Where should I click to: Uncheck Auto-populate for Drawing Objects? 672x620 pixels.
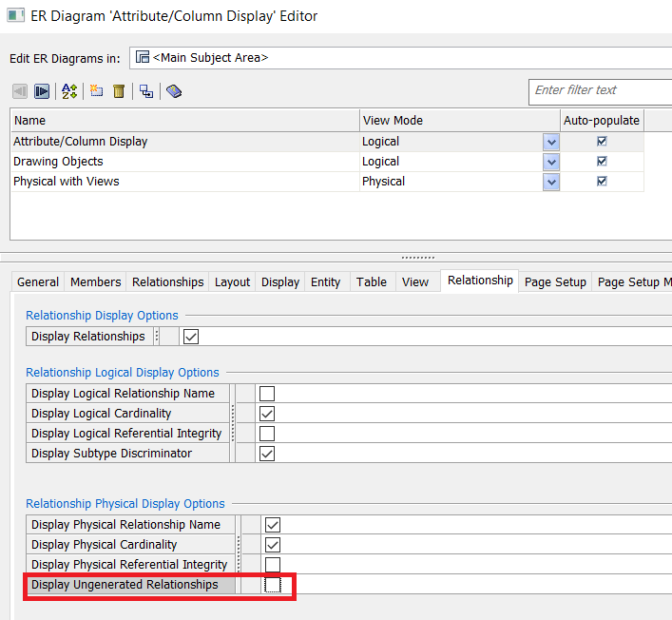(x=601, y=162)
